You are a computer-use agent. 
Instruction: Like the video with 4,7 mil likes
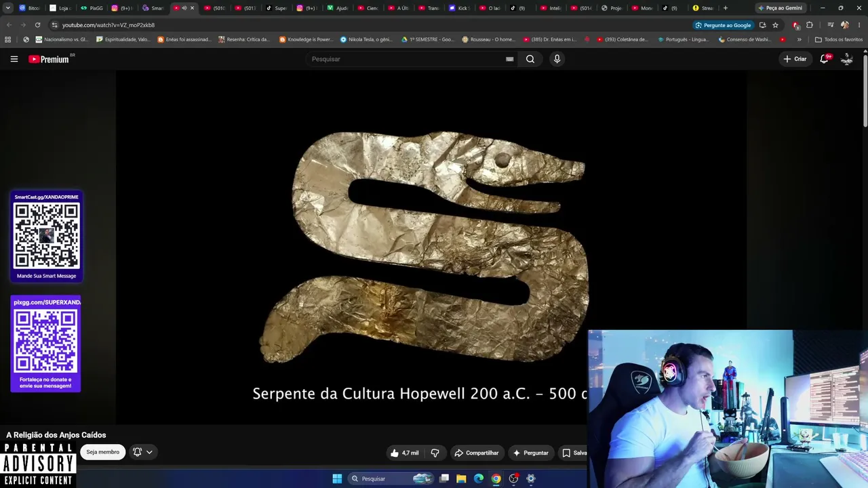[404, 453]
